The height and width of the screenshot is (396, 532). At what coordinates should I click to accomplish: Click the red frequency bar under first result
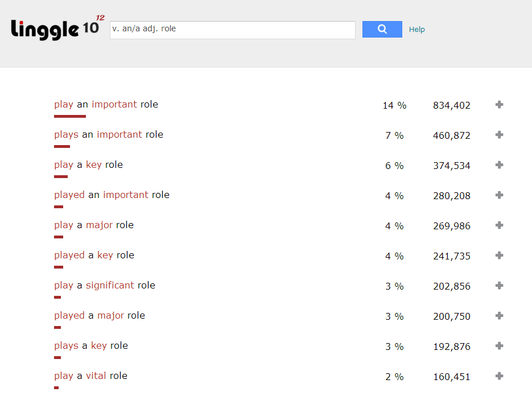coord(69,116)
